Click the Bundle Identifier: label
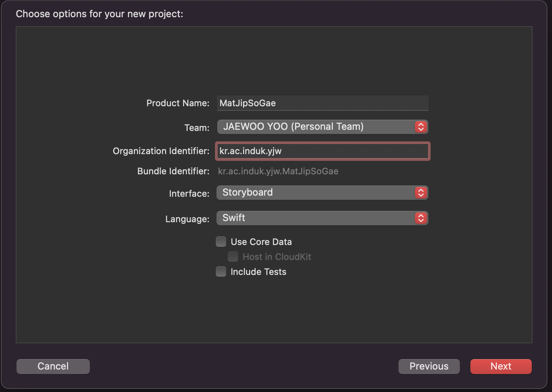 [173, 171]
